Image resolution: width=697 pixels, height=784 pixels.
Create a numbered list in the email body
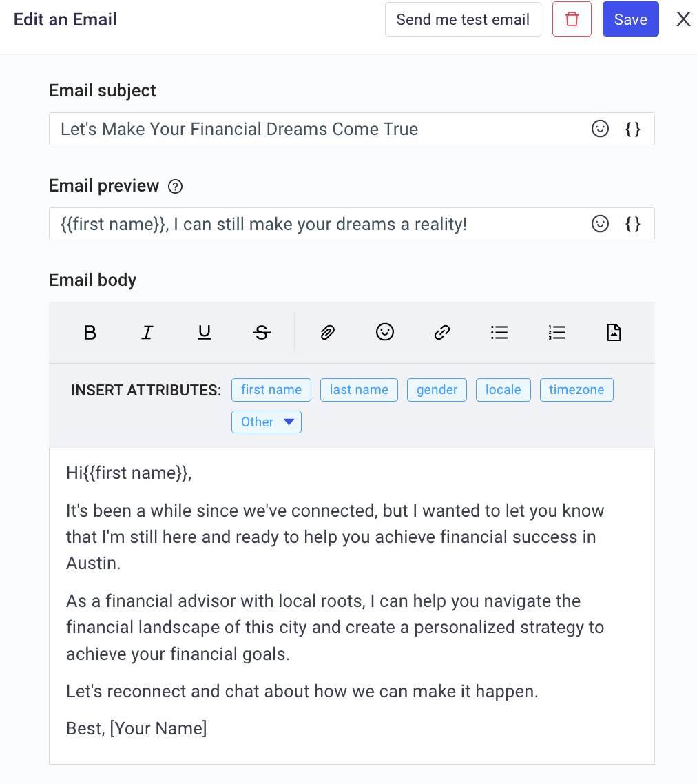(556, 332)
